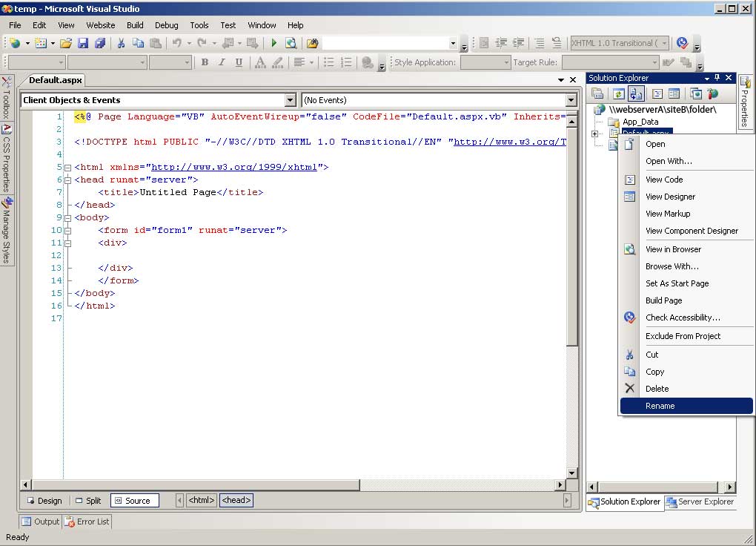Click the Check Accessibility toolbar icon
This screenshot has height=546, width=756.
pos(682,44)
